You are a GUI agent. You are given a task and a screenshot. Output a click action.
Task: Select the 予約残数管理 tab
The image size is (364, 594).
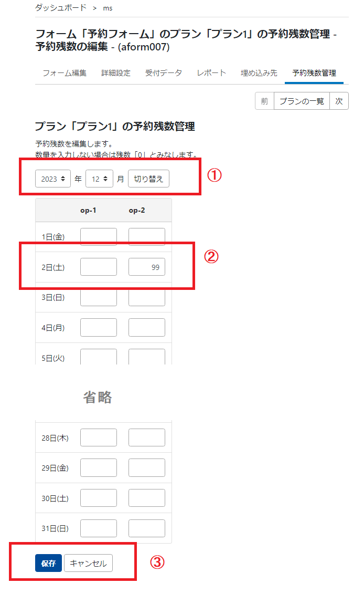(314, 74)
